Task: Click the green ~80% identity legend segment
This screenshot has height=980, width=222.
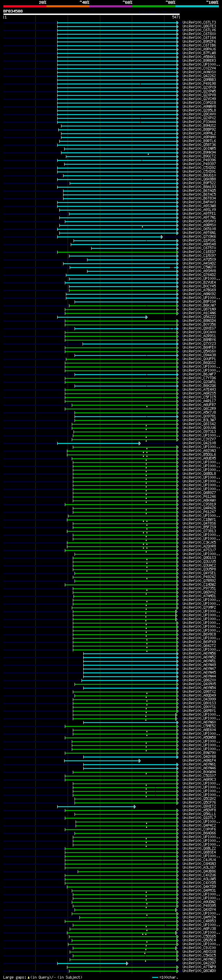Action: click(154, 6)
